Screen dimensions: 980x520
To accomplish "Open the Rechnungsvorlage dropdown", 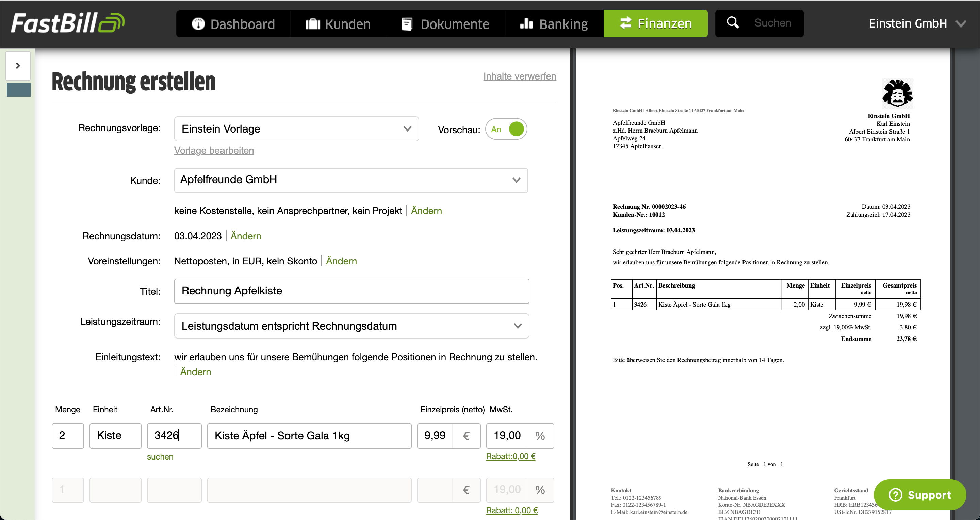I will [296, 129].
